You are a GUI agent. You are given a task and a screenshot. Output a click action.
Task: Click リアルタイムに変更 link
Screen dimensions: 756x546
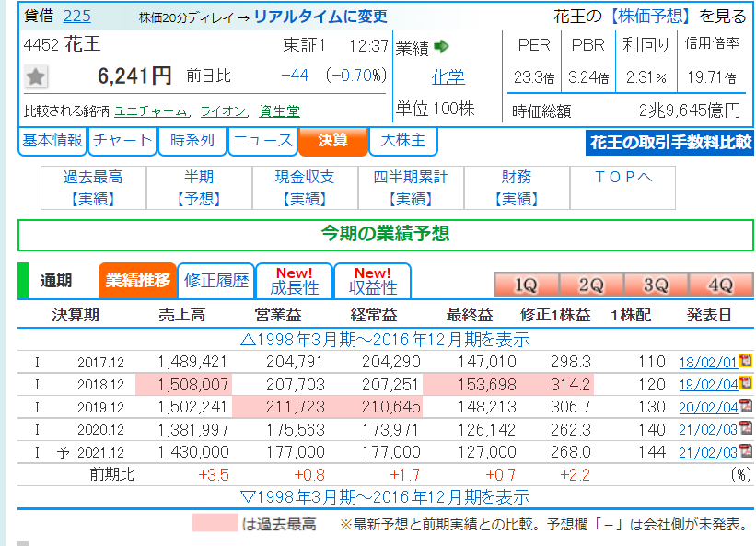[320, 17]
